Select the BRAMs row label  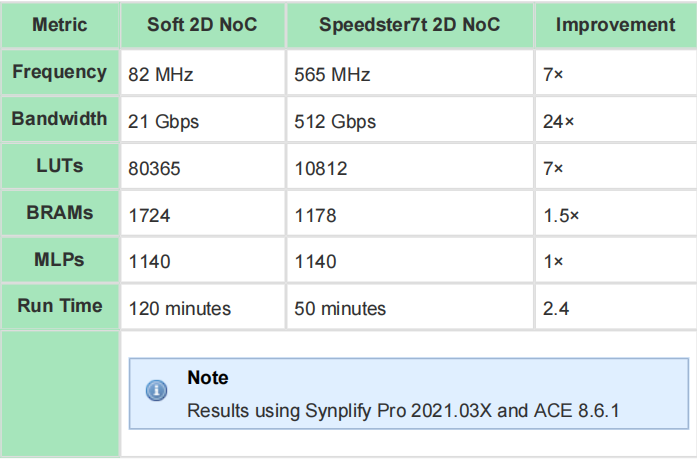tap(59, 212)
